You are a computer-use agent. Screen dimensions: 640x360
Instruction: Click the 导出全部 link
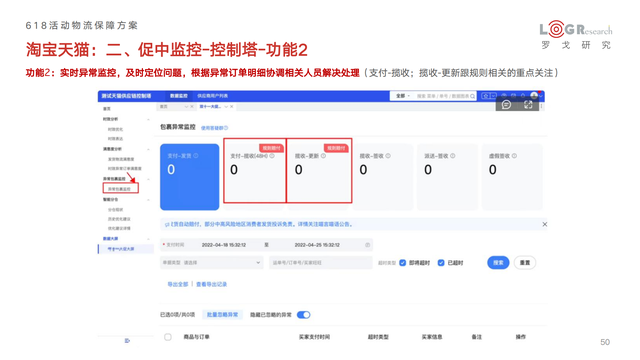click(x=178, y=284)
